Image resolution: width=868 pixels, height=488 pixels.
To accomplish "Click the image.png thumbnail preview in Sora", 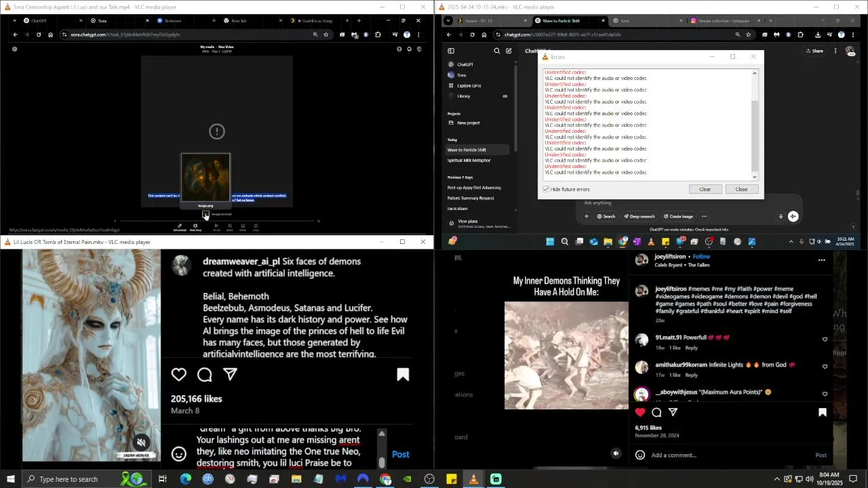I will click(205, 177).
